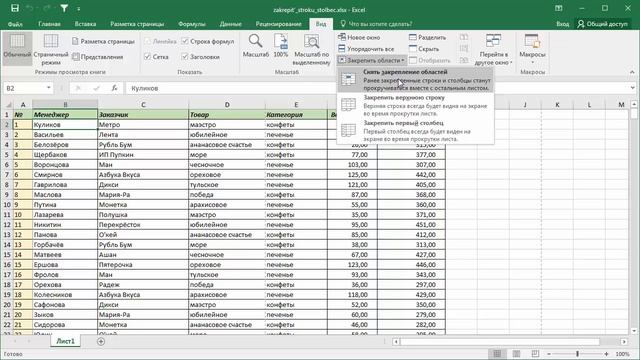Click zoom in plus in status bar
Viewport: 640px width, 360px height.
pos(607,354)
